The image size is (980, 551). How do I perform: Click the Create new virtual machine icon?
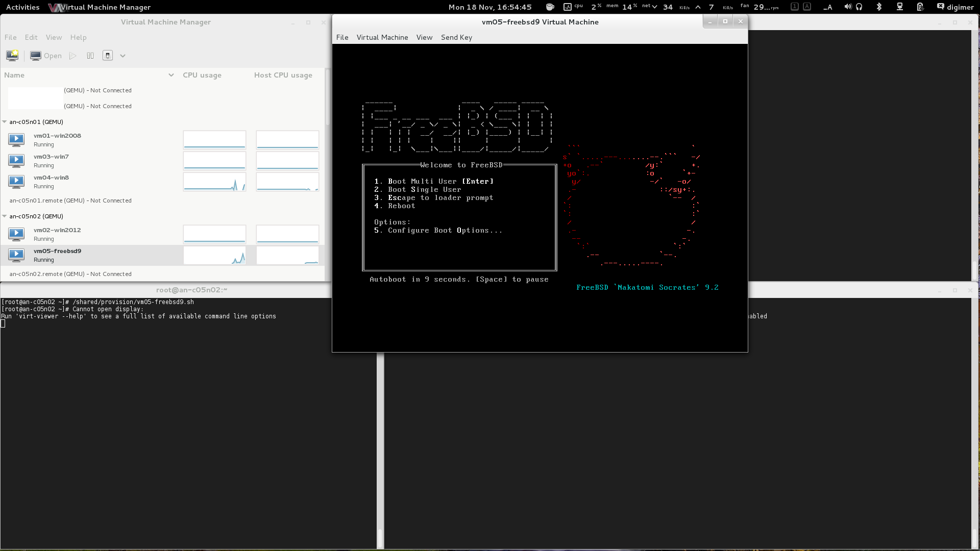coord(12,56)
